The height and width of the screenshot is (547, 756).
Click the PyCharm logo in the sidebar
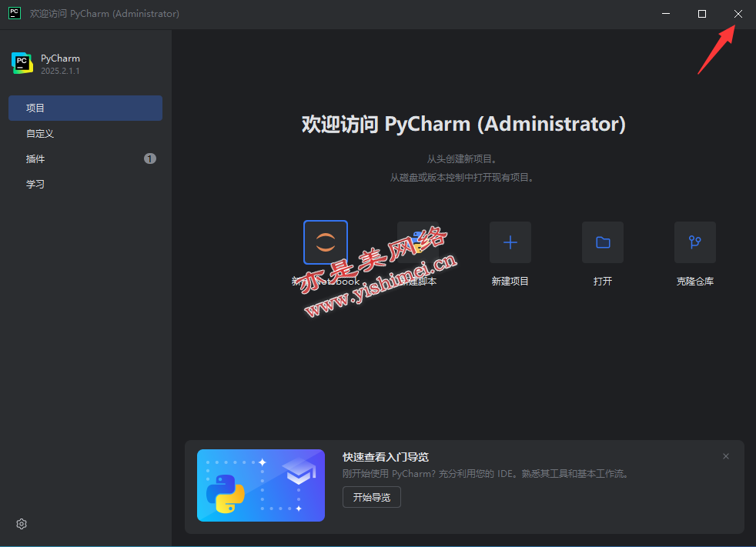point(22,63)
